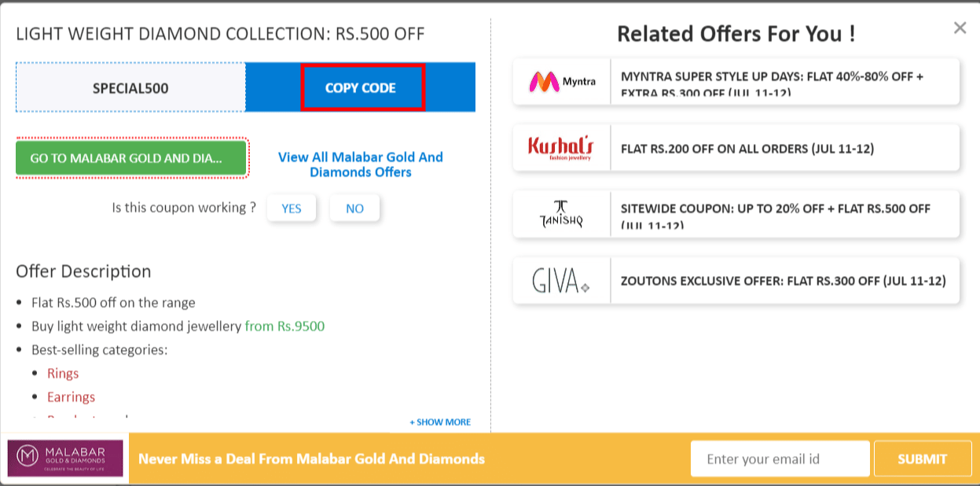Select the Tanishq brand logo
This screenshot has width=980, height=486.
(x=560, y=213)
